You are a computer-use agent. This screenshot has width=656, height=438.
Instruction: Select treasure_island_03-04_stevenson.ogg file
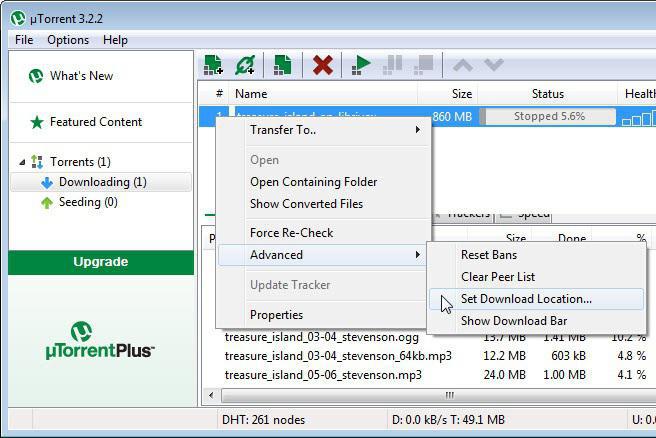click(x=321, y=337)
